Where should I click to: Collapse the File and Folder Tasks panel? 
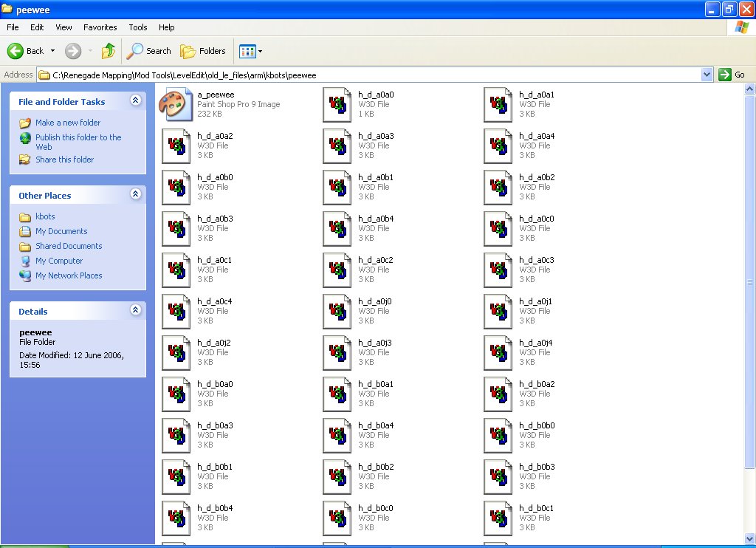(x=135, y=100)
